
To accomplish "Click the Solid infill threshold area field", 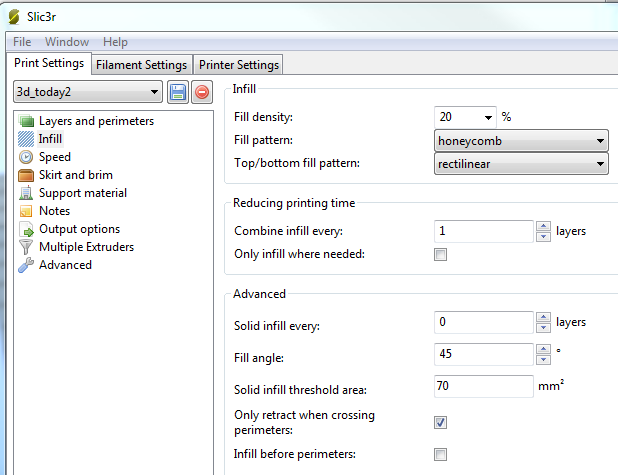I will [x=484, y=386].
